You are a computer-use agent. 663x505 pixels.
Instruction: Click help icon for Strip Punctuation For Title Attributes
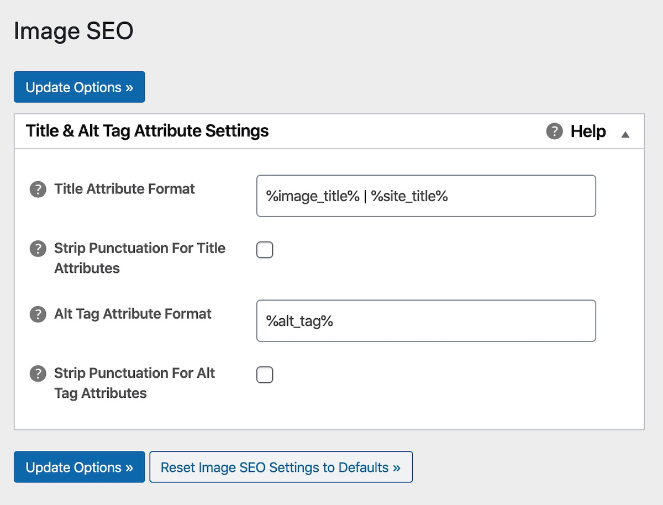[38, 249]
